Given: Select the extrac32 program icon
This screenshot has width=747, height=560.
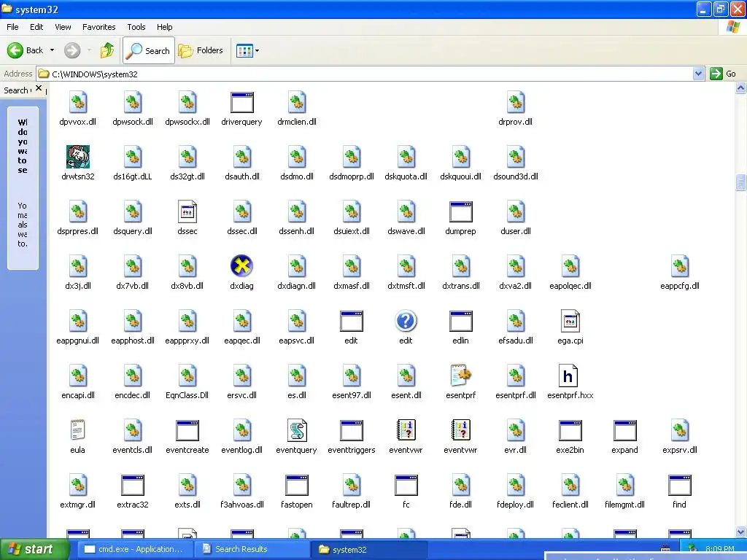Looking at the screenshot, I should pyautogui.click(x=133, y=485).
